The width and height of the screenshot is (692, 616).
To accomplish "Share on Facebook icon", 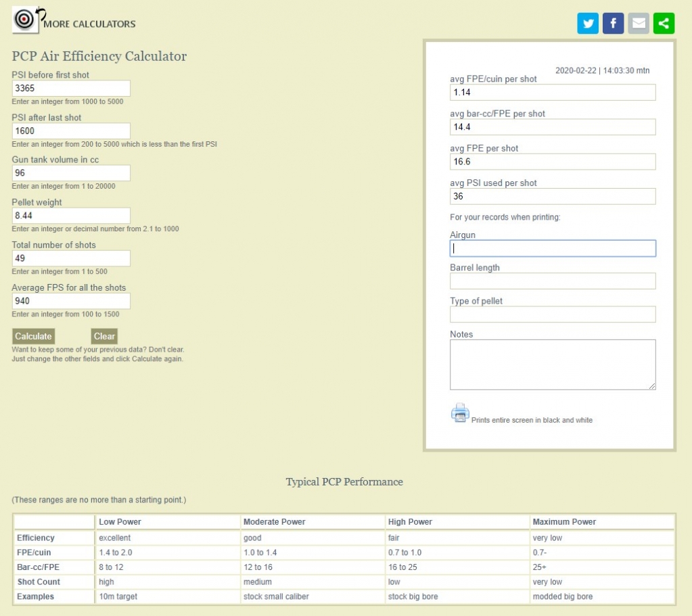I will point(613,23).
